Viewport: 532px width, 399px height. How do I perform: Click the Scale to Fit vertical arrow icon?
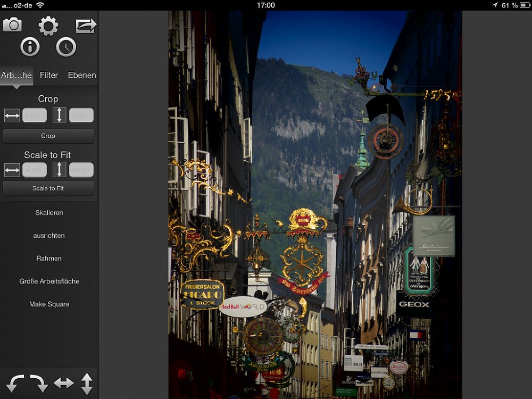[x=60, y=170]
